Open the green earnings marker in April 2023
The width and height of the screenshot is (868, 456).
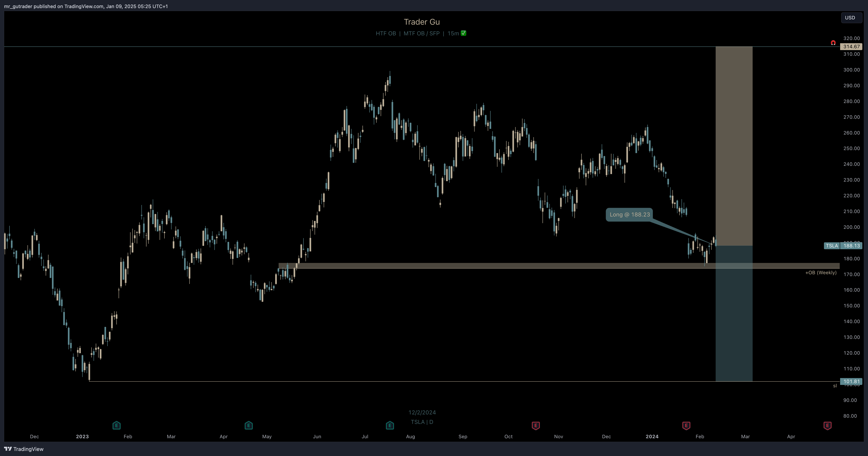pos(249,425)
